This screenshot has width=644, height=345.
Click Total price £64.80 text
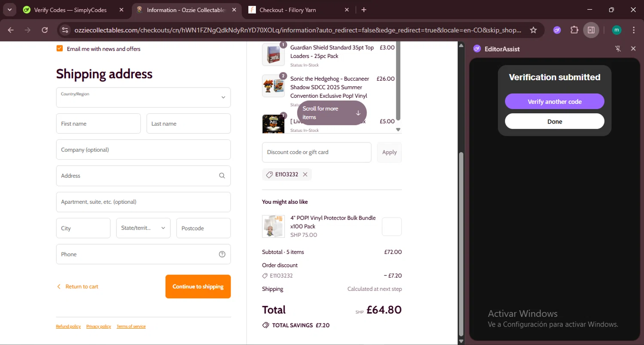point(384,309)
